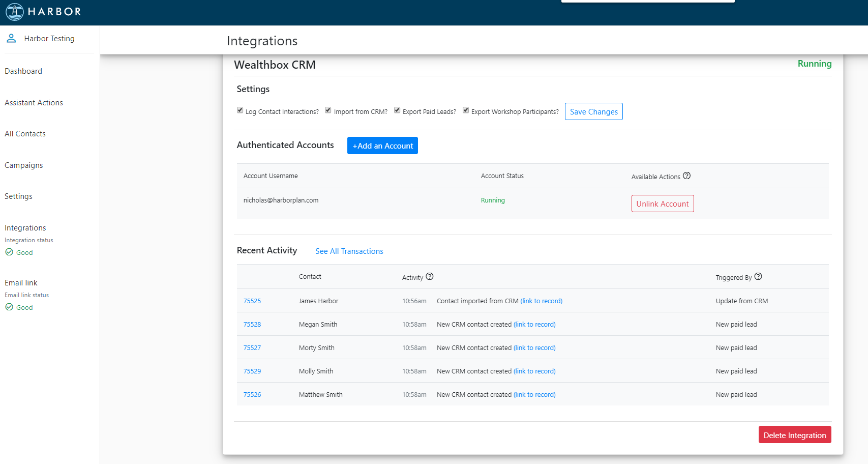Open contact ID 75529
This screenshot has width=868, height=464.
point(252,371)
